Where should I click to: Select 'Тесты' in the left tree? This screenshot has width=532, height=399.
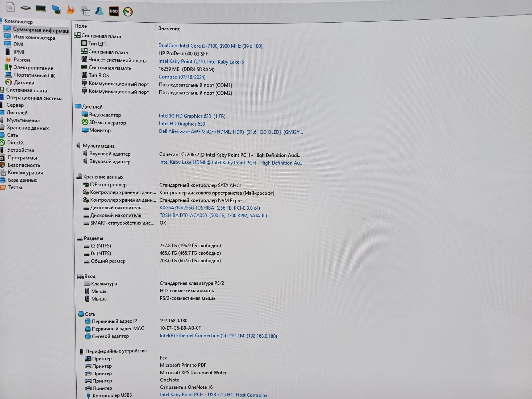tap(15, 187)
